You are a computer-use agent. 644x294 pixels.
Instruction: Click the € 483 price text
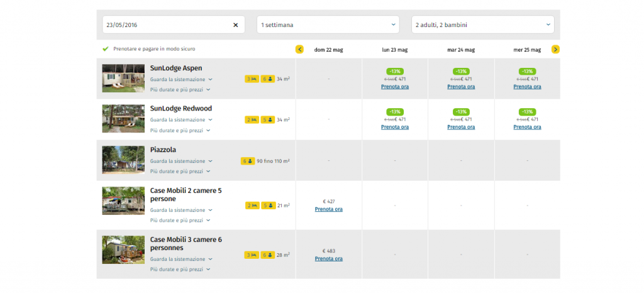pyautogui.click(x=328, y=251)
